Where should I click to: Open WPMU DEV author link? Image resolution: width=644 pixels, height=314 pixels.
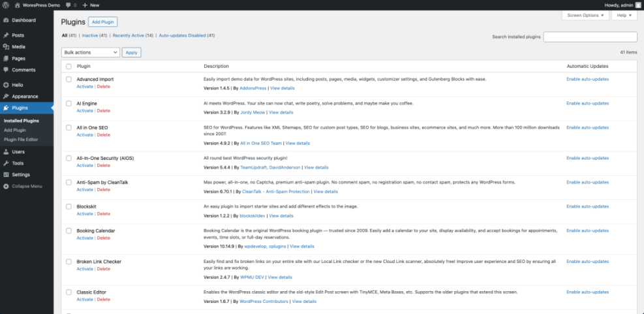coord(253,277)
